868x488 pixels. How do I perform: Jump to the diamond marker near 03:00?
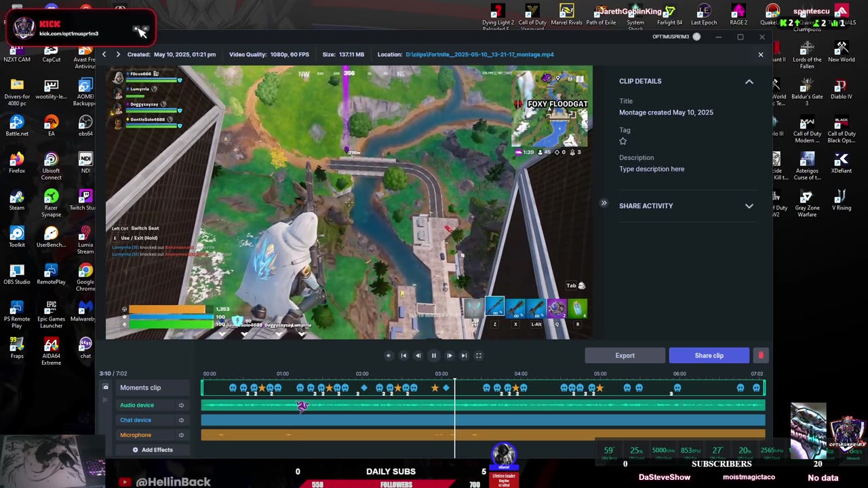(446, 388)
